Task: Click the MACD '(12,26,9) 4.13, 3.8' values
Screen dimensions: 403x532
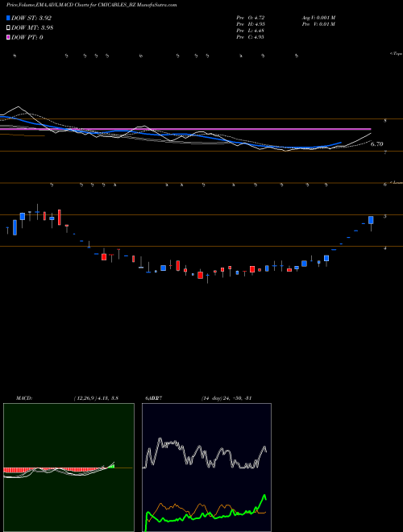Action: (x=96, y=398)
